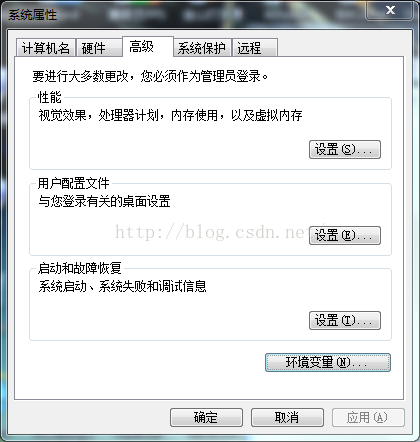The image size is (420, 442).
Task: Click the 用户配置文件 group heading
Action: 74,183
